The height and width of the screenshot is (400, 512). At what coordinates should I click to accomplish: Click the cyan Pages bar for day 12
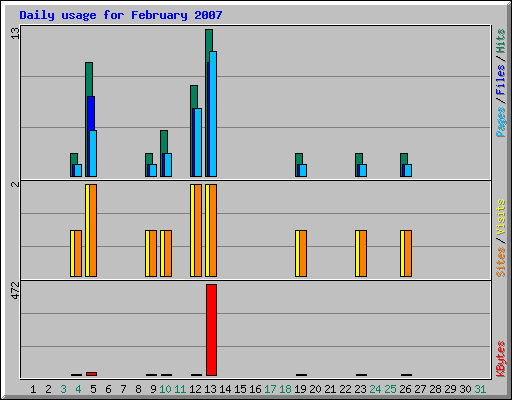pyautogui.click(x=198, y=142)
